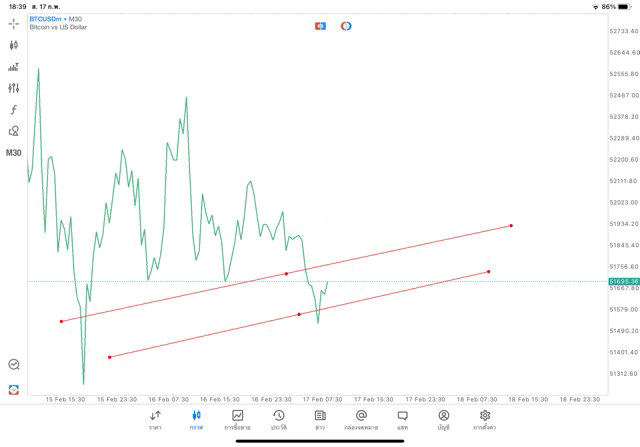
Task: Activate the crosshair cursor tool
Action: tap(14, 23)
